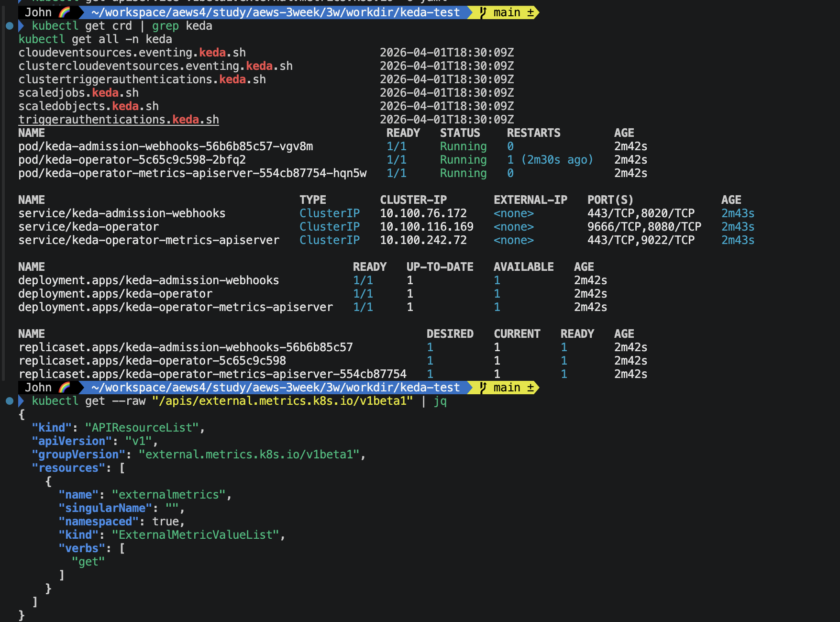Click 'kubectl get all -n keda' line
This screenshot has width=840, height=622.
click(95, 39)
